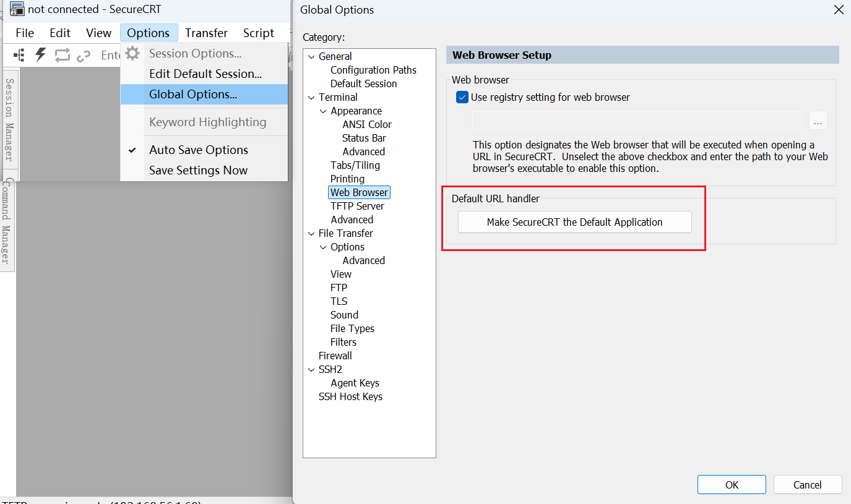Select Agent Keys in the category tree
Image resolution: width=851 pixels, height=504 pixels.
(x=355, y=383)
